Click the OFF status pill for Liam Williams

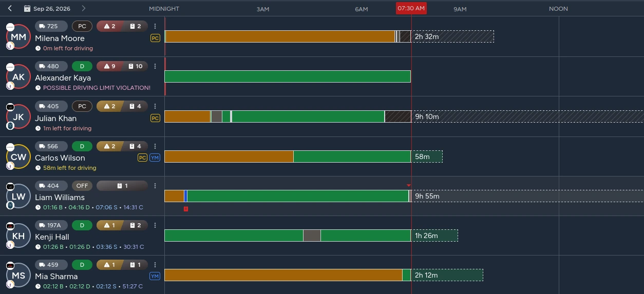82,186
